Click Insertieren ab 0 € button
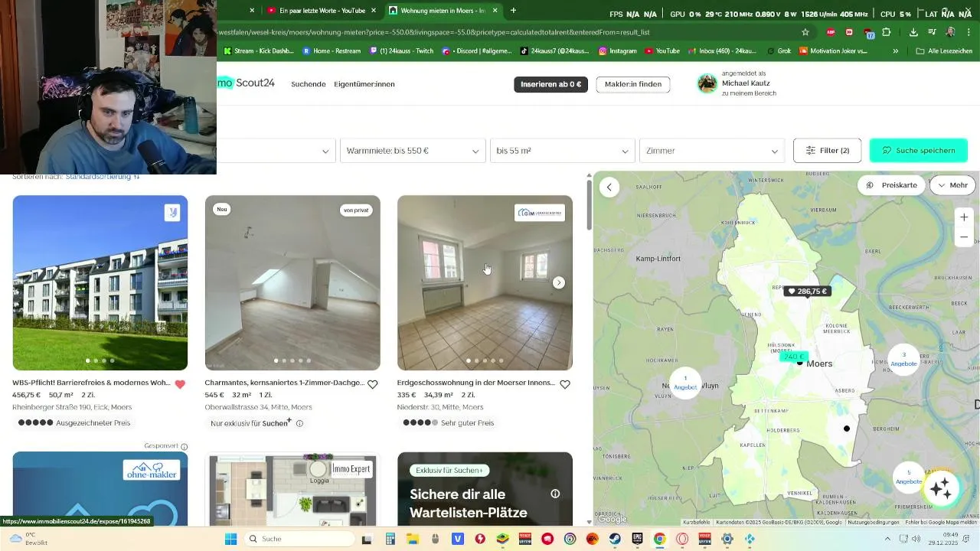Screen dimensions: 980x551 pos(550,84)
